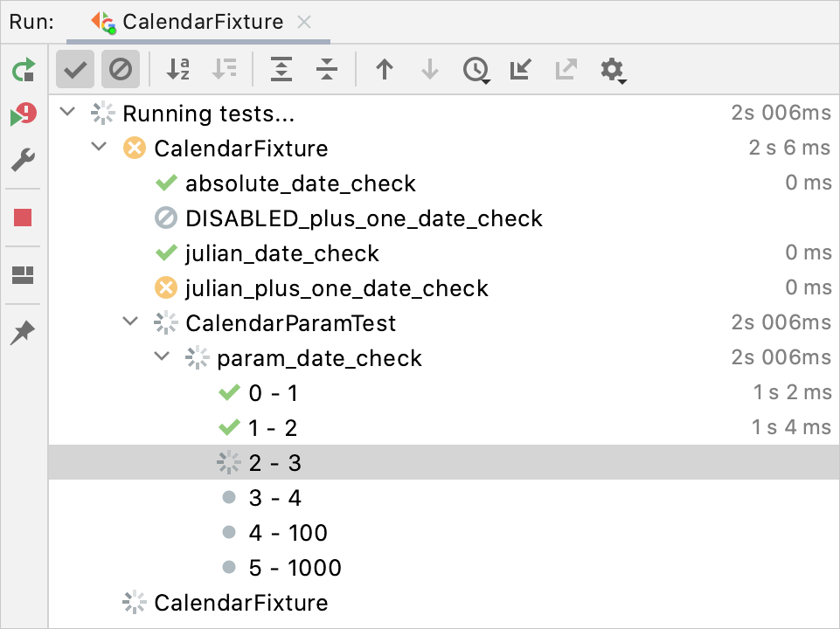Open test history clock dropdown
This screenshot has width=840, height=629.
(x=476, y=70)
